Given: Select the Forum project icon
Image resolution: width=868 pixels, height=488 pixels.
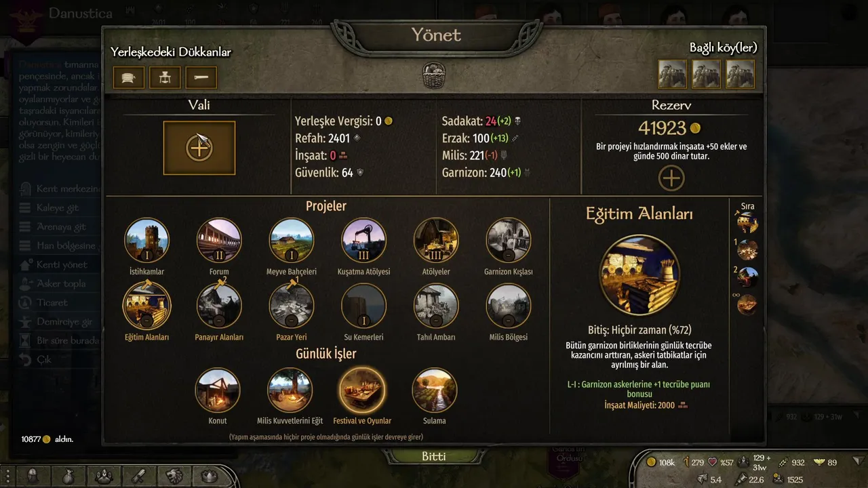Looking at the screenshot, I should (219, 241).
